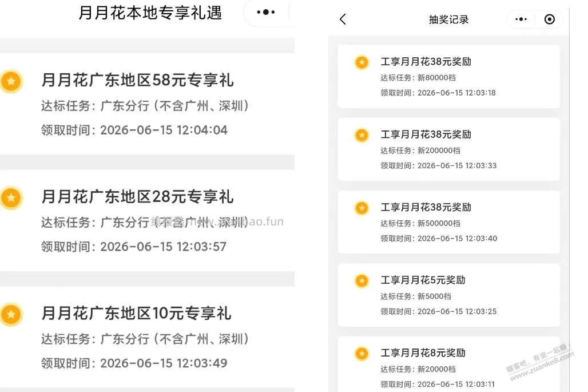Screen dimensions: 588x392
Task: Tap coin icon of 广东地区58元专享礼
Action: click(x=11, y=81)
